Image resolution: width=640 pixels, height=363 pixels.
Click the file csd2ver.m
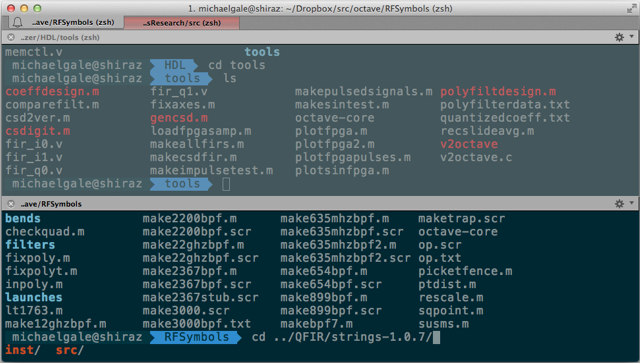tap(38, 118)
